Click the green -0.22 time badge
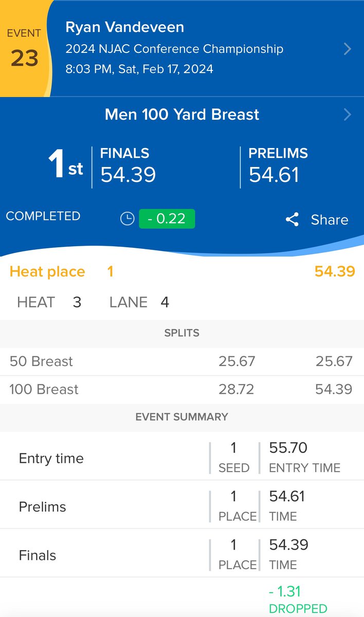 167,219
